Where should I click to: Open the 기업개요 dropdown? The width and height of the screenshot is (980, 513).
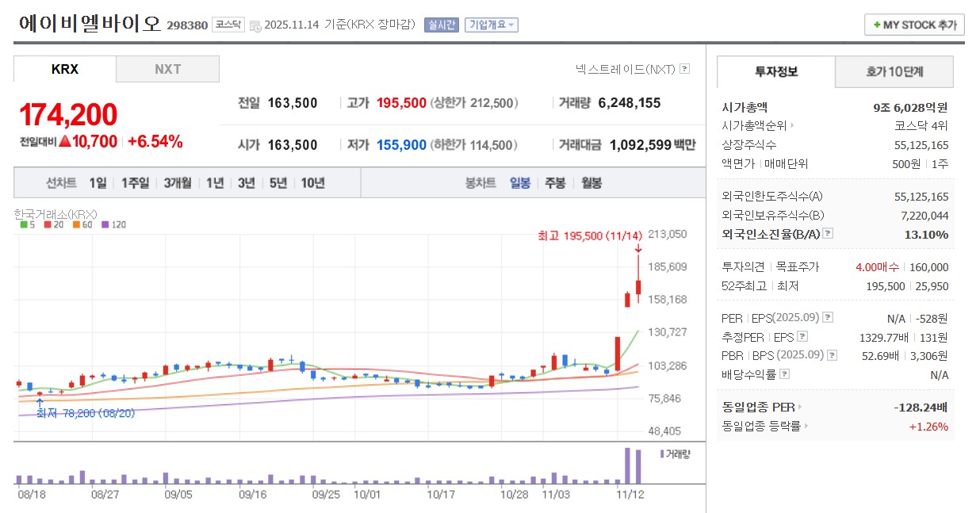point(493,25)
